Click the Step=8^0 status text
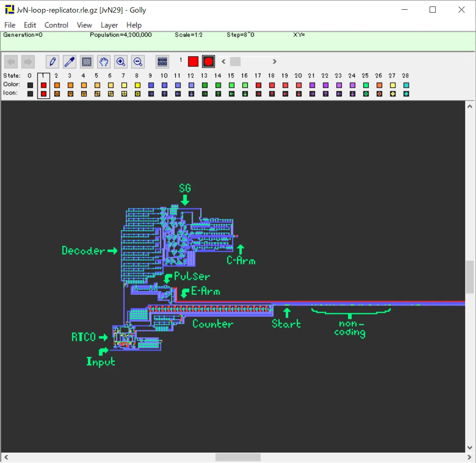 [240, 35]
